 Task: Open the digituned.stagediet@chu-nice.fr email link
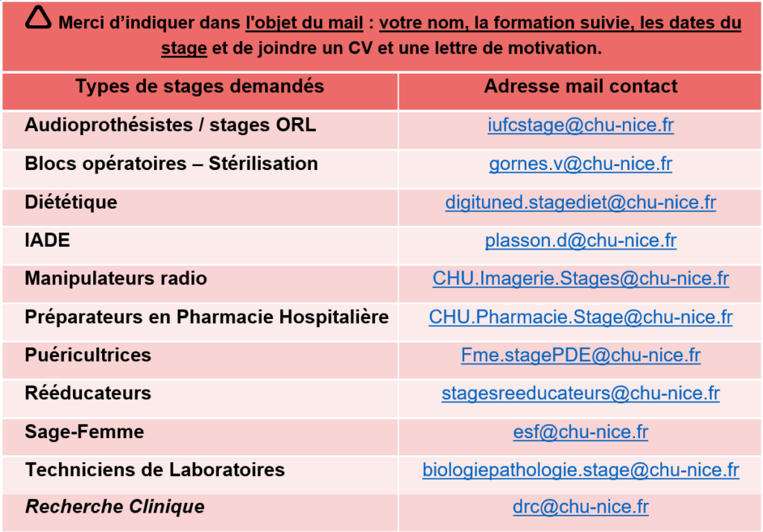click(580, 202)
